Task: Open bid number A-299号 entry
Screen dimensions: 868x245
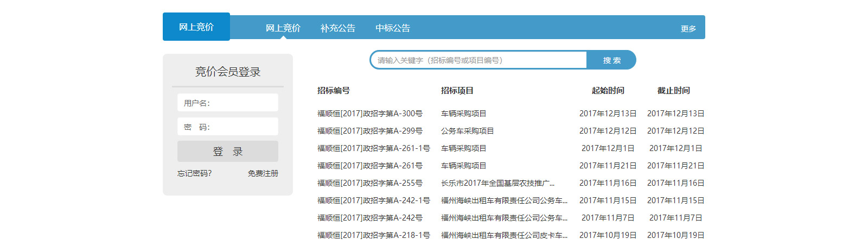Action: pyautogui.click(x=369, y=131)
